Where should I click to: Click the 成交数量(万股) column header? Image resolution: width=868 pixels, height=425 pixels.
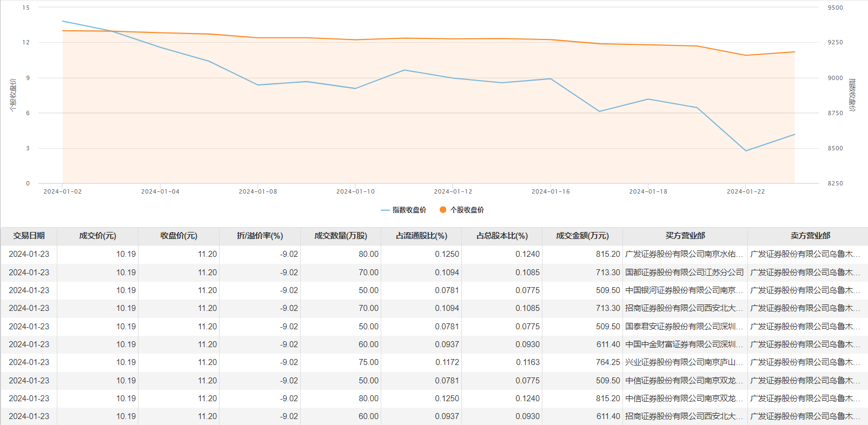pos(341,236)
